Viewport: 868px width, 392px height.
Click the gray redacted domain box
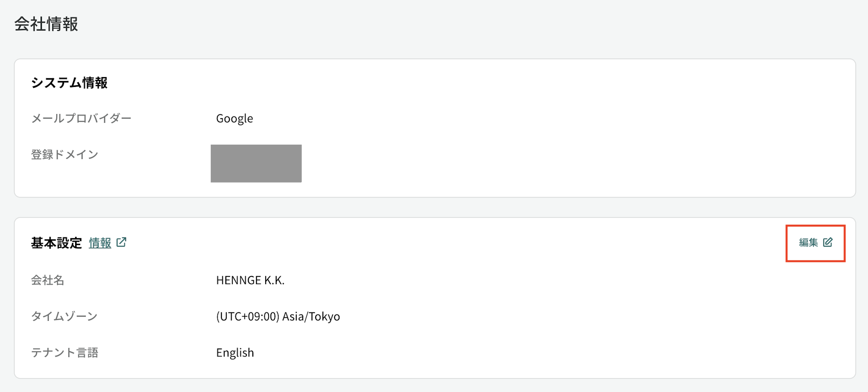click(256, 163)
